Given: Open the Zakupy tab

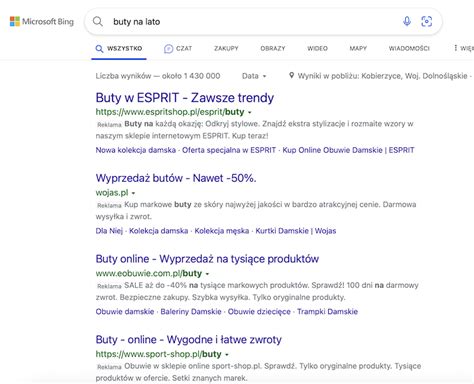Looking at the screenshot, I should 226,49.
